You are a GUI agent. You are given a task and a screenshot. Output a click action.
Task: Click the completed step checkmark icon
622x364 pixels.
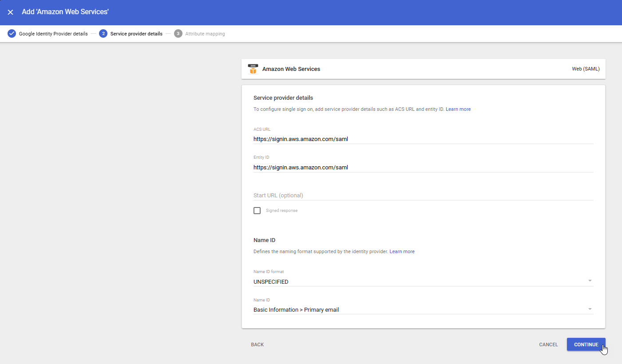coord(12,34)
